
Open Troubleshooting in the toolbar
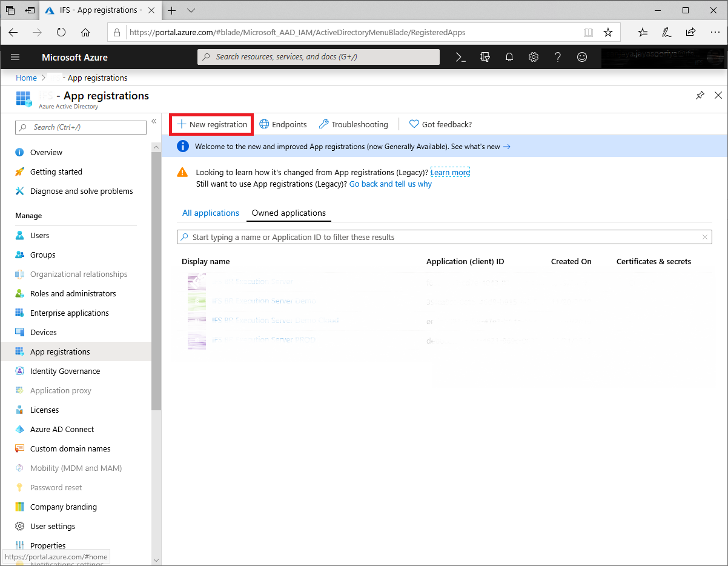(353, 124)
